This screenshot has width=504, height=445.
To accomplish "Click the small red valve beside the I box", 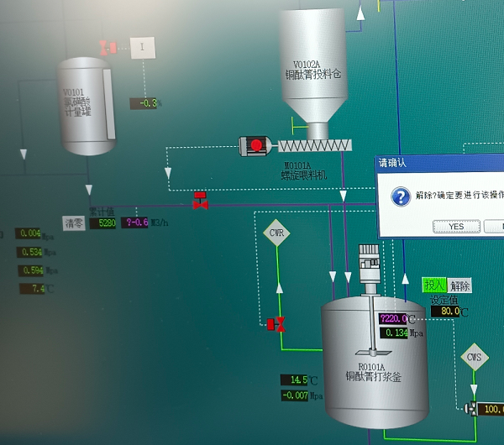I will coord(108,47).
